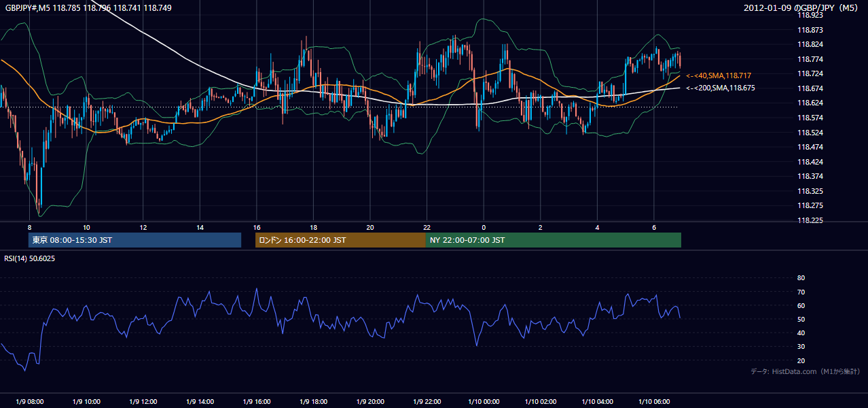This screenshot has width=868, height=408.
Task: Click the HistData.com data source credit
Action: coord(805,371)
